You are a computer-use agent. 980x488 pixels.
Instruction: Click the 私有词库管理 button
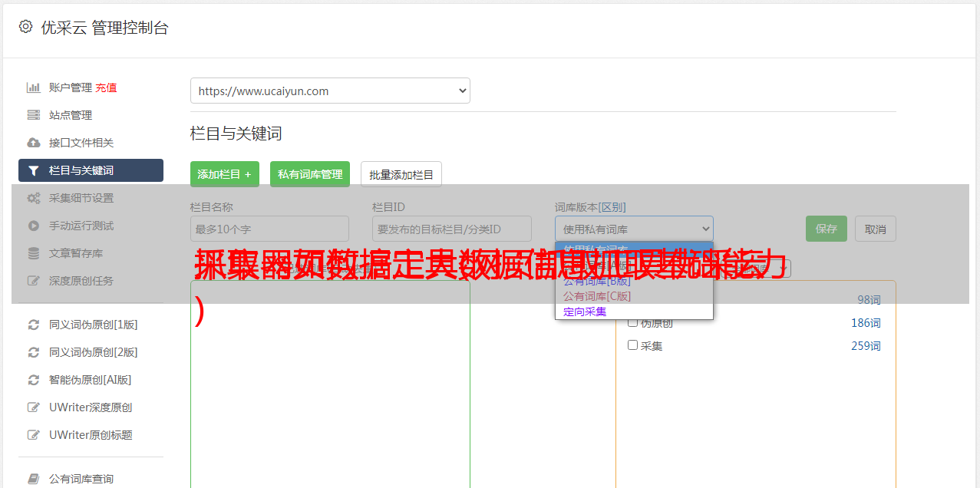310,174
